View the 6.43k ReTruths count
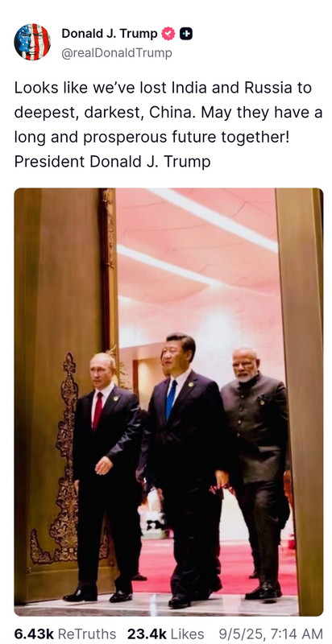 (34, 634)
